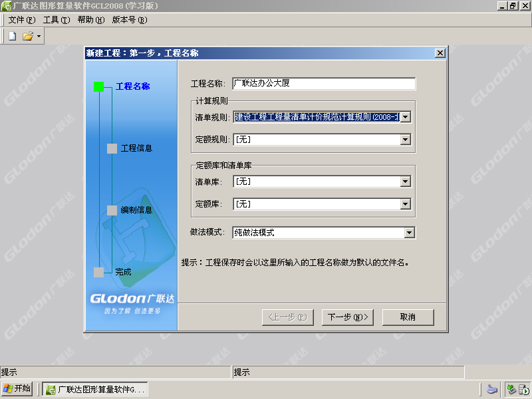This screenshot has height=399, width=532.
Task: Open the 清单规则 dropdown arrow
Action: click(406, 117)
